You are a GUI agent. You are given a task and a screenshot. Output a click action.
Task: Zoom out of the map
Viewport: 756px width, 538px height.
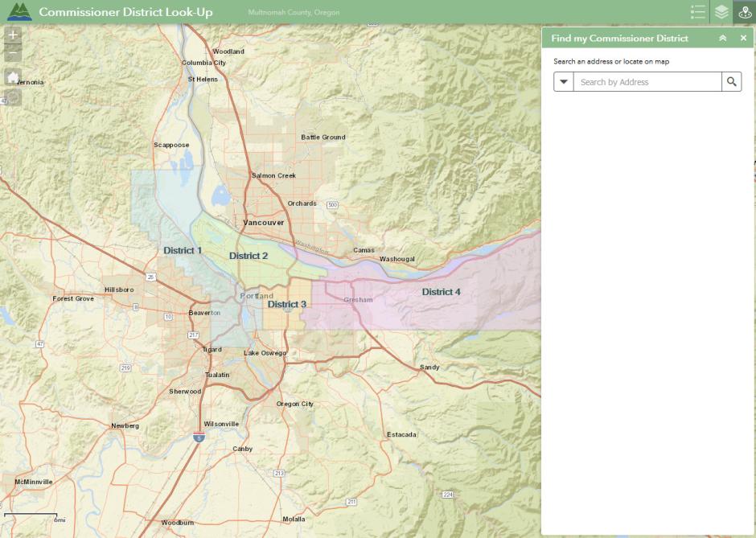(x=13, y=55)
